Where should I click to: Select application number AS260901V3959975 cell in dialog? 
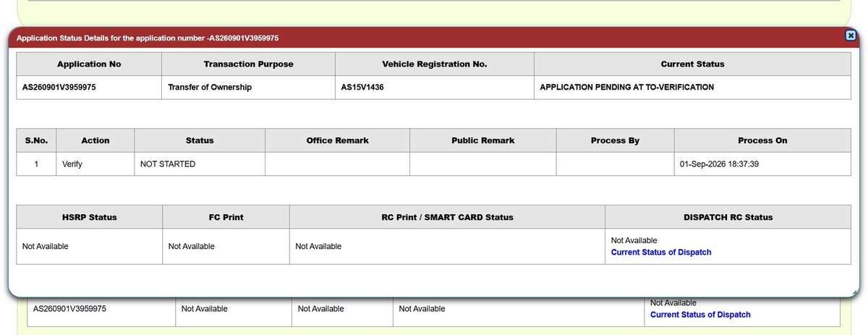pyautogui.click(x=89, y=88)
